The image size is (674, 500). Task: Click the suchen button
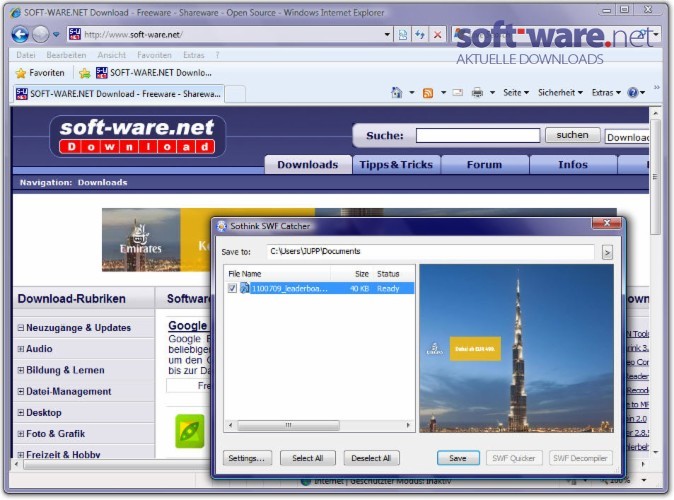point(572,135)
